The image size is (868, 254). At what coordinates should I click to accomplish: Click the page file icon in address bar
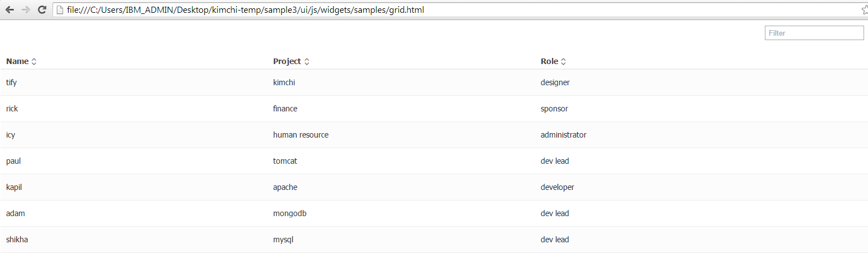coord(60,10)
